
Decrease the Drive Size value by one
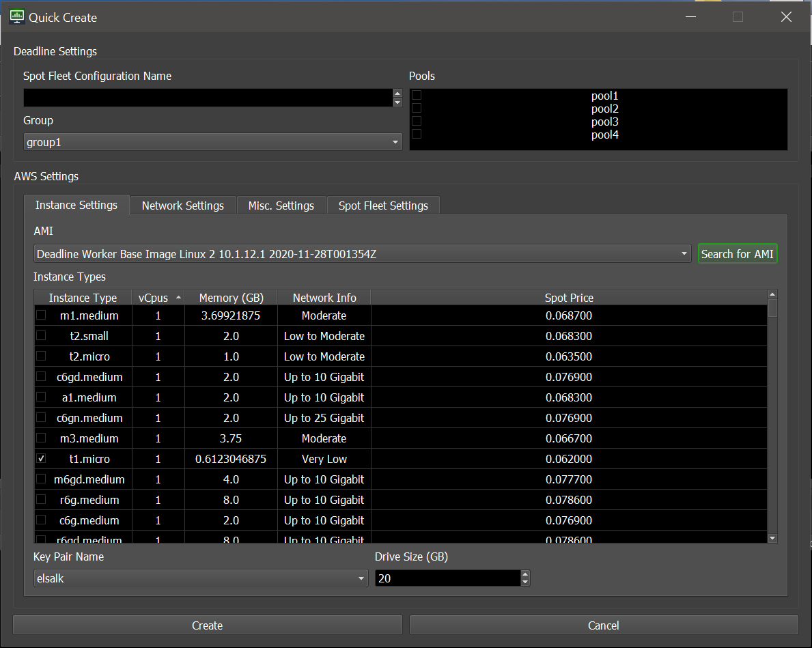click(525, 582)
